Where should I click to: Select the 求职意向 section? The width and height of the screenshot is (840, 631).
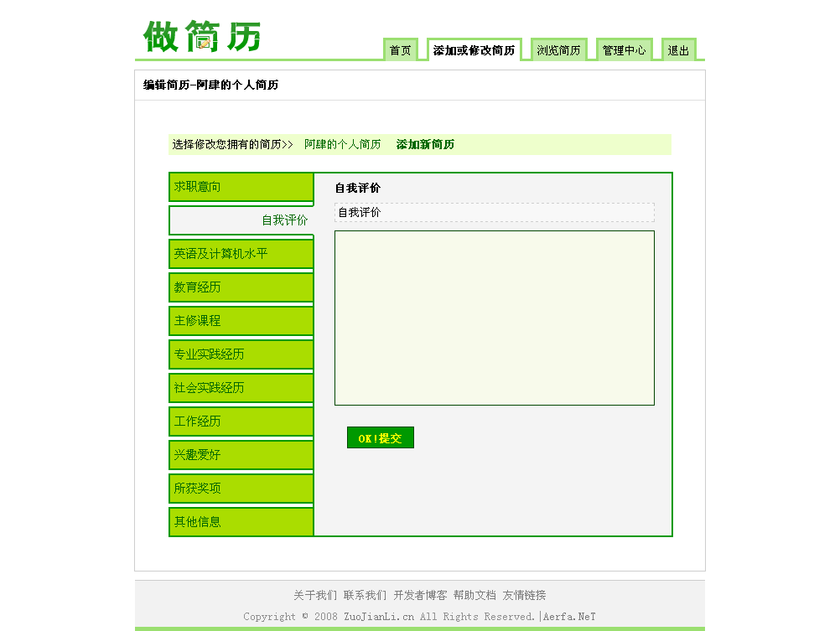(x=241, y=186)
